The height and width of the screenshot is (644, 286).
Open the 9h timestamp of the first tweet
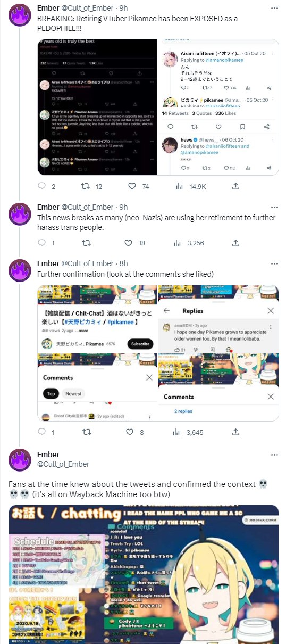(123, 8)
